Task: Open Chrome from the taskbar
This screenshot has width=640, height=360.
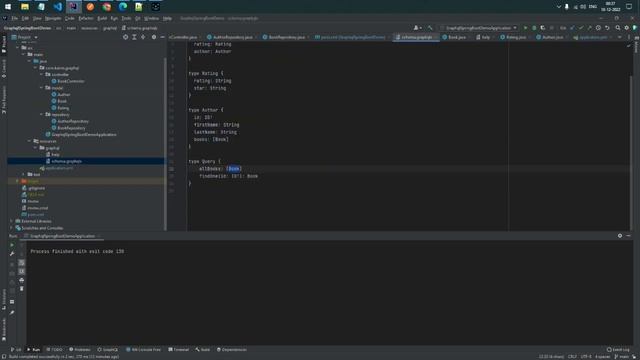Action: [x=107, y=7]
